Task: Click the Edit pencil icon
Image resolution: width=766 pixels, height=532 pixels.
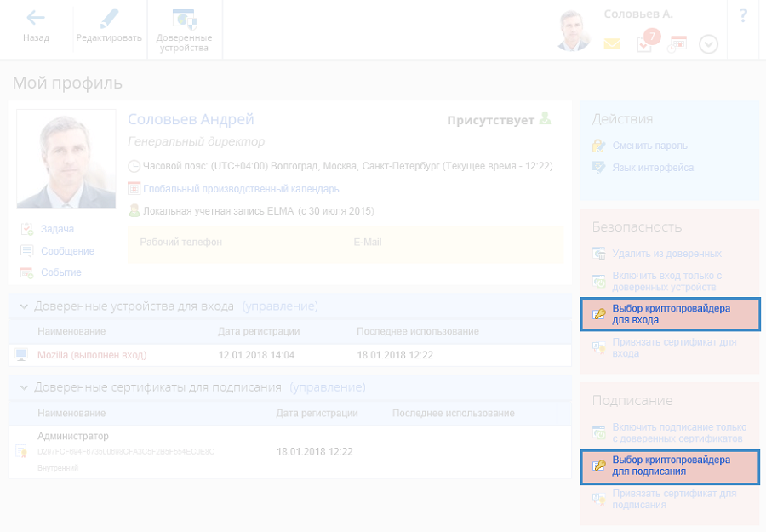Action: pyautogui.click(x=109, y=18)
